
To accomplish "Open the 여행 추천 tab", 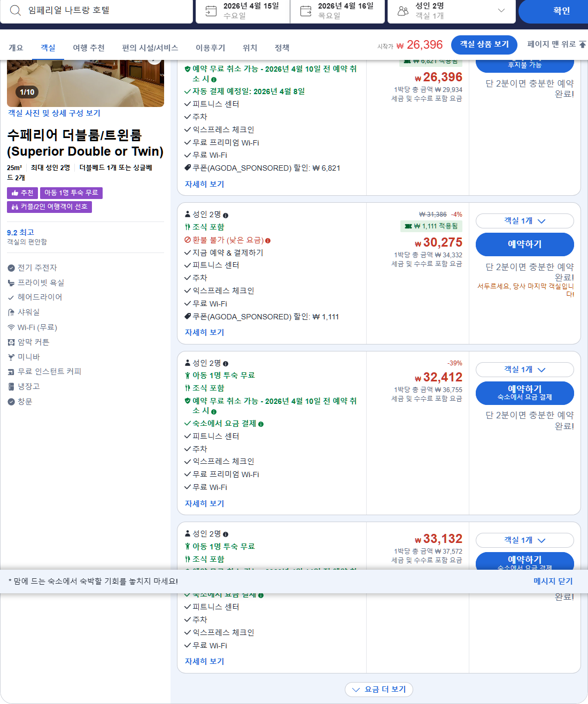I will click(x=89, y=48).
